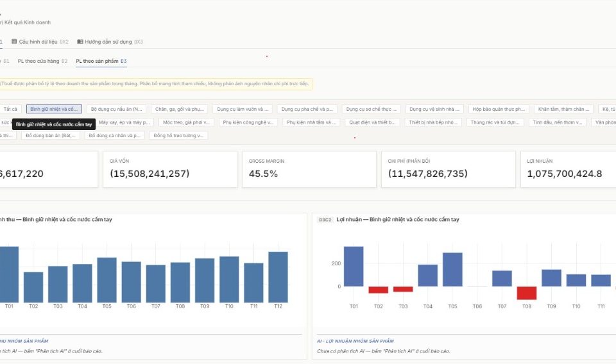This screenshot has width=616, height=364.
Task: Select the Dụng cụ sơ chế thực... chip
Action: click(x=372, y=109)
